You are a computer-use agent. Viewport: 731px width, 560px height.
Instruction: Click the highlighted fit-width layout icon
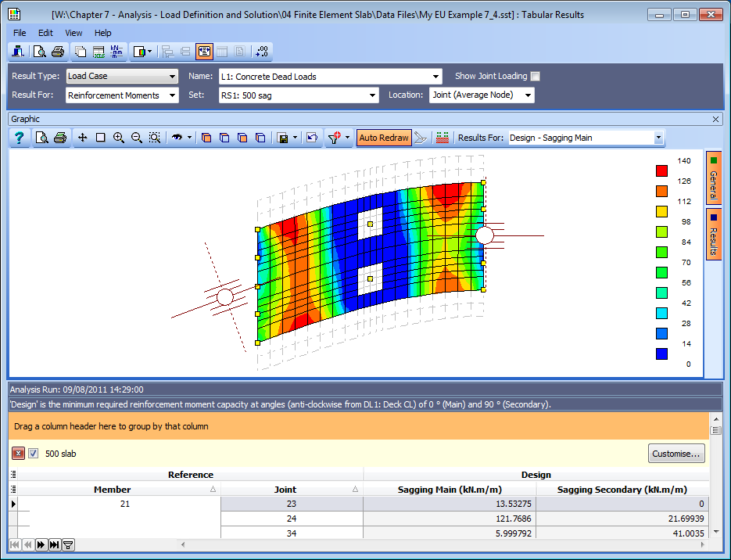[x=204, y=52]
